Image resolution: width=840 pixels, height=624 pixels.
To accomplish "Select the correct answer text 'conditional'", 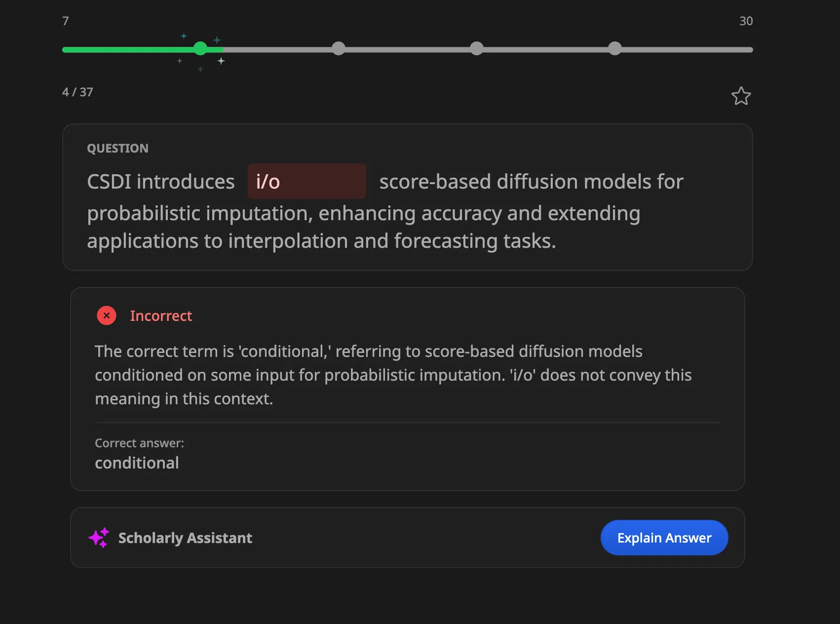I will 137,463.
